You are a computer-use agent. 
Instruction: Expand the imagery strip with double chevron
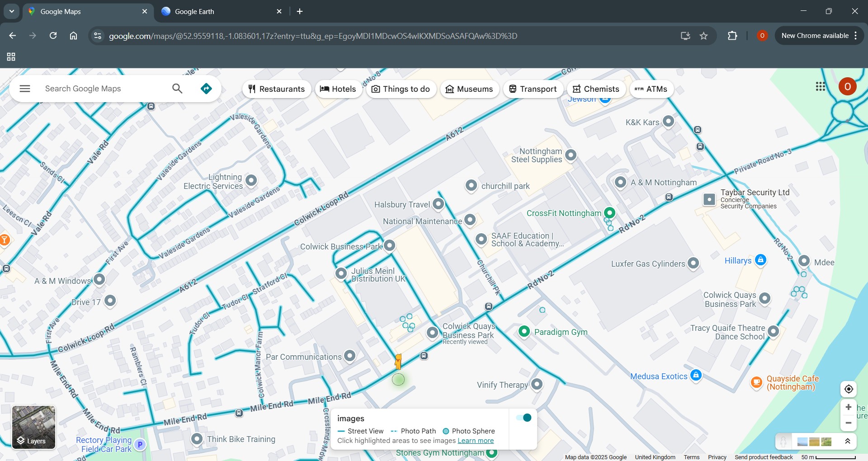click(x=848, y=442)
